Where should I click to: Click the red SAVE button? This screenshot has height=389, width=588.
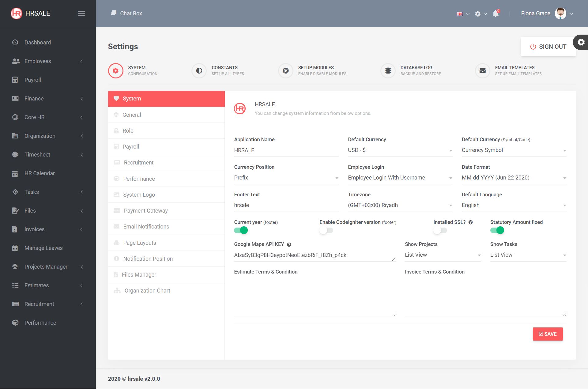click(x=548, y=334)
